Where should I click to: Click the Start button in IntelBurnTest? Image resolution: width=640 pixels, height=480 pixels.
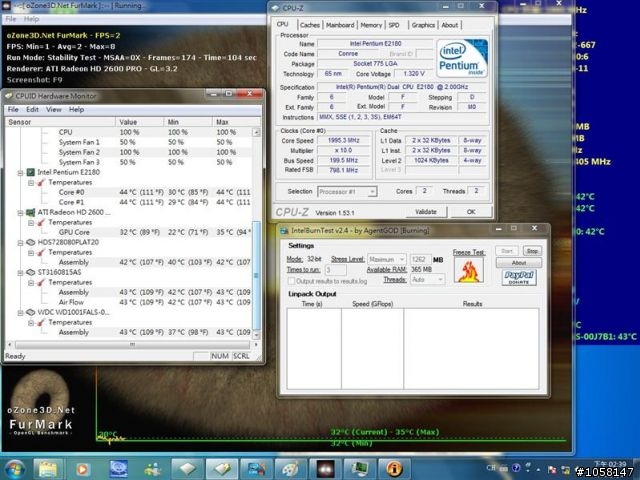507,251
